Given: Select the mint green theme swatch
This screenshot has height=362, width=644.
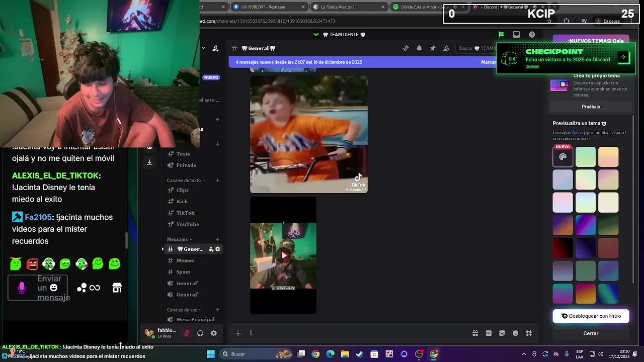Looking at the screenshot, I should [x=586, y=157].
